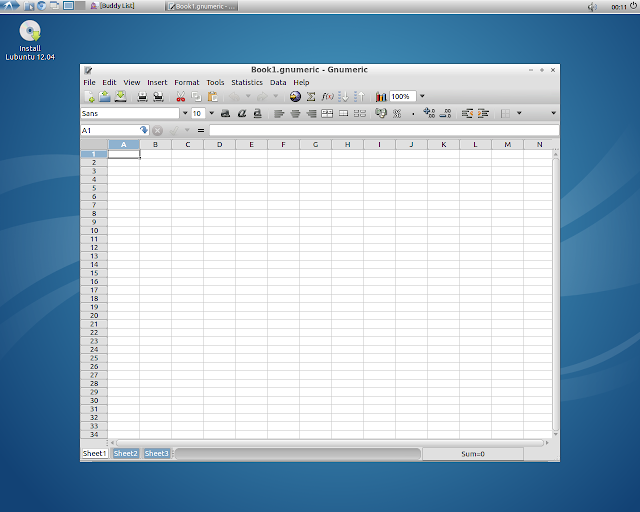Decrease displayed decimal places

(x=445, y=113)
